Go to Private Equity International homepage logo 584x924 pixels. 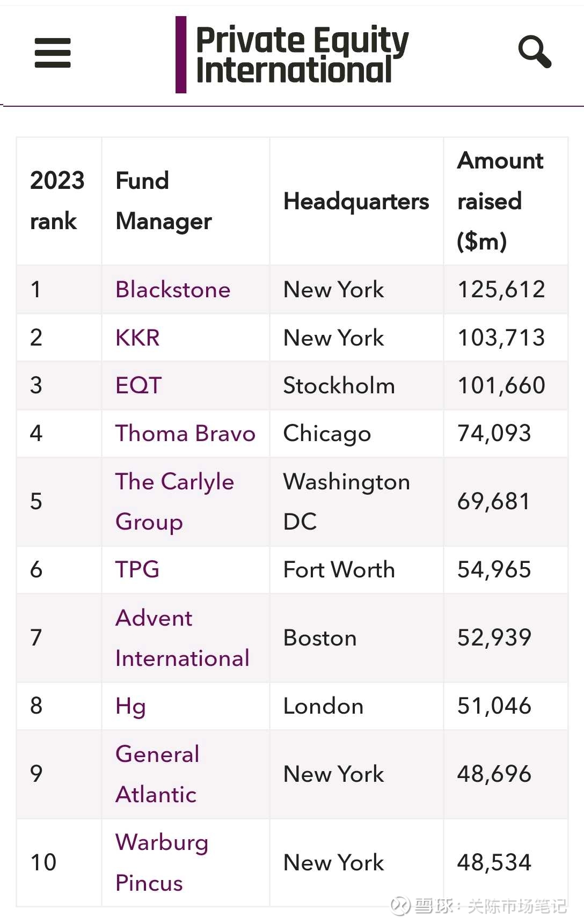293,54
